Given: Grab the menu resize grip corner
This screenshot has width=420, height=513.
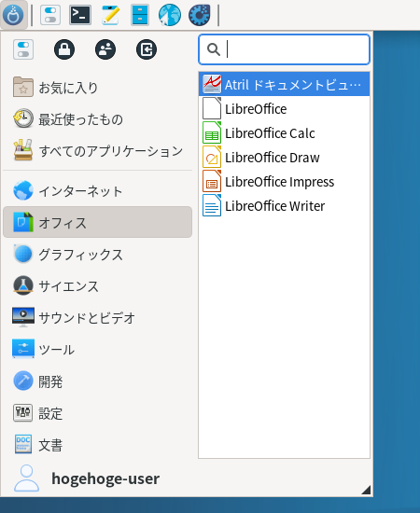Looking at the screenshot, I should (x=366, y=490).
